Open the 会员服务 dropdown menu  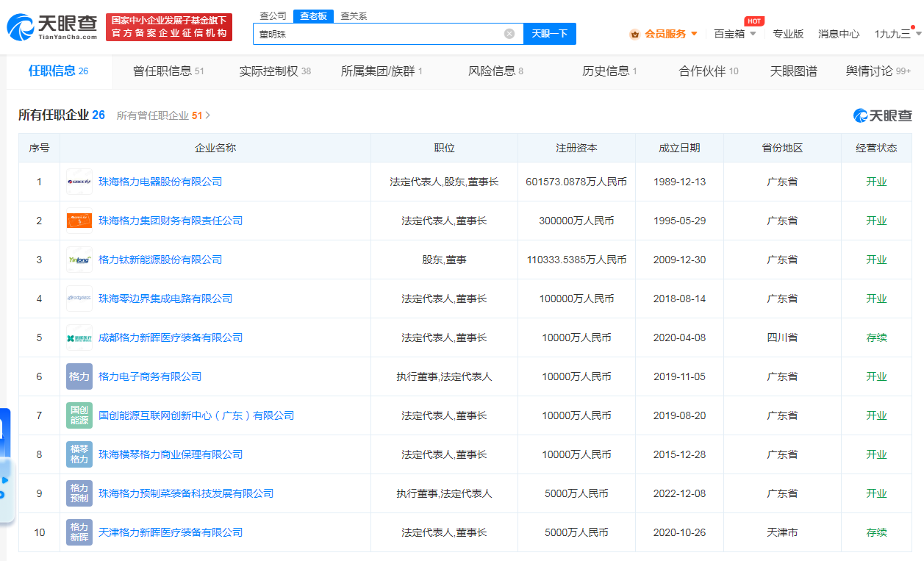coord(664,34)
